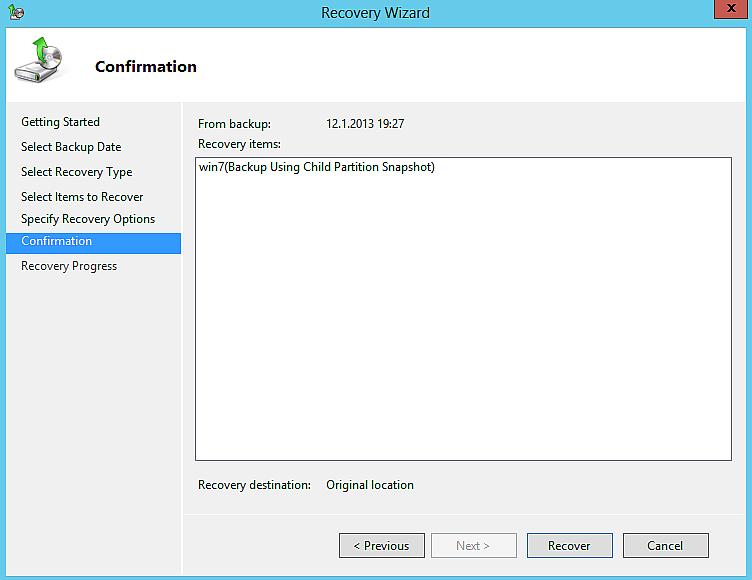752x580 pixels.
Task: Click the backup drive icon beside Confirmation
Action: point(39,60)
